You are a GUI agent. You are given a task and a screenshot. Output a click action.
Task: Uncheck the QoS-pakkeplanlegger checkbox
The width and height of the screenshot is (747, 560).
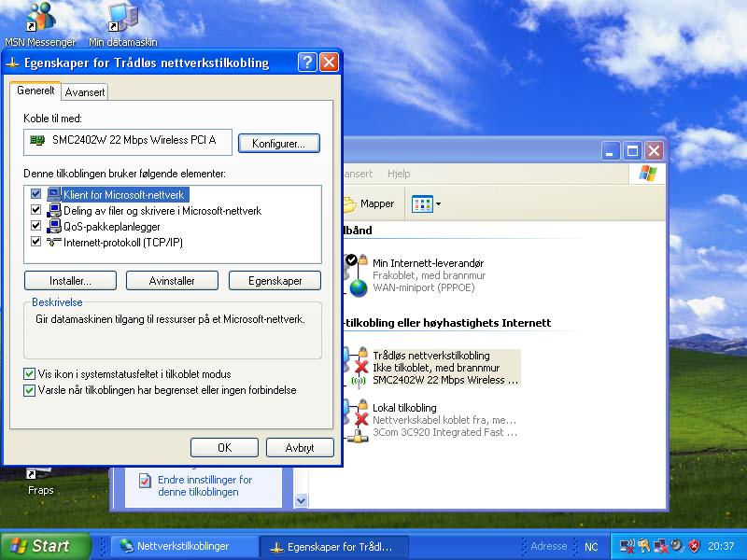pos(35,225)
